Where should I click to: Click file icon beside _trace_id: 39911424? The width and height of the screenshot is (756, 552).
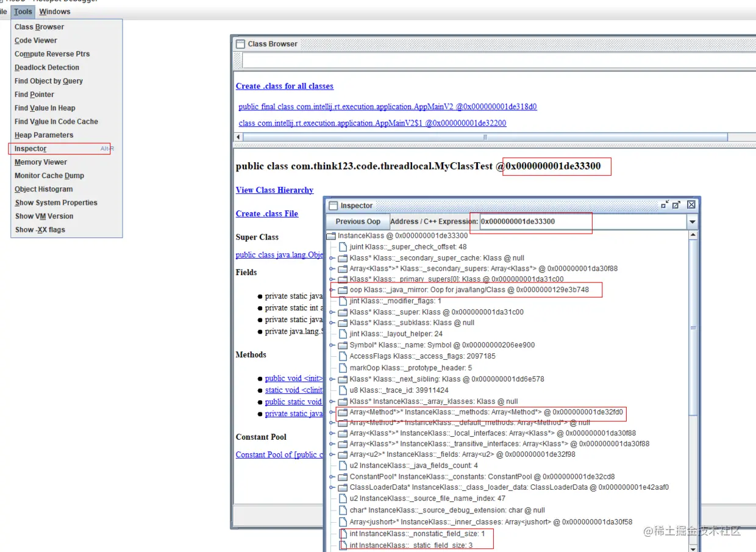pos(343,390)
